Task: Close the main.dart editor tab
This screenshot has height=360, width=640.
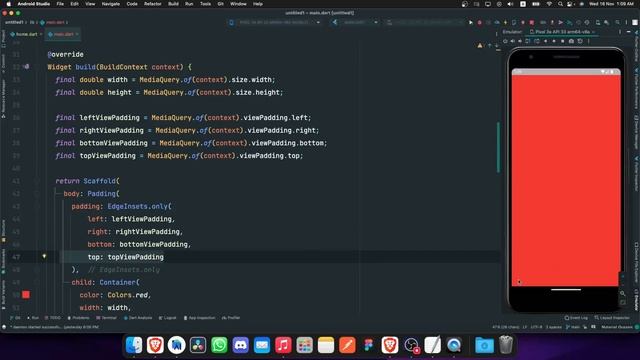Action: click(77, 34)
